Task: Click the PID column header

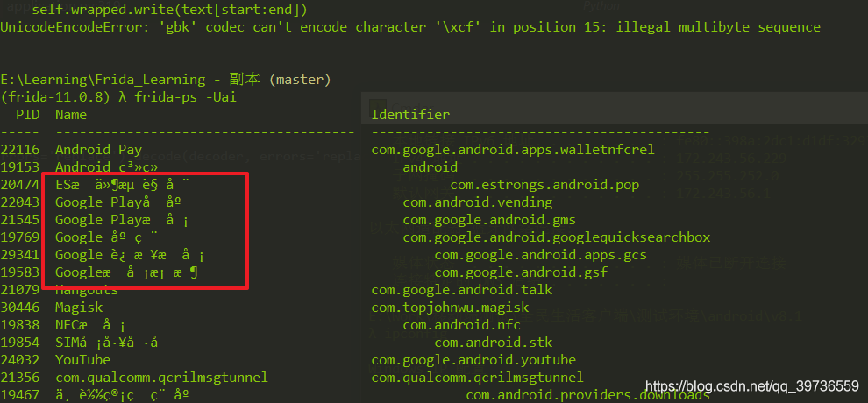Action: click(28, 115)
